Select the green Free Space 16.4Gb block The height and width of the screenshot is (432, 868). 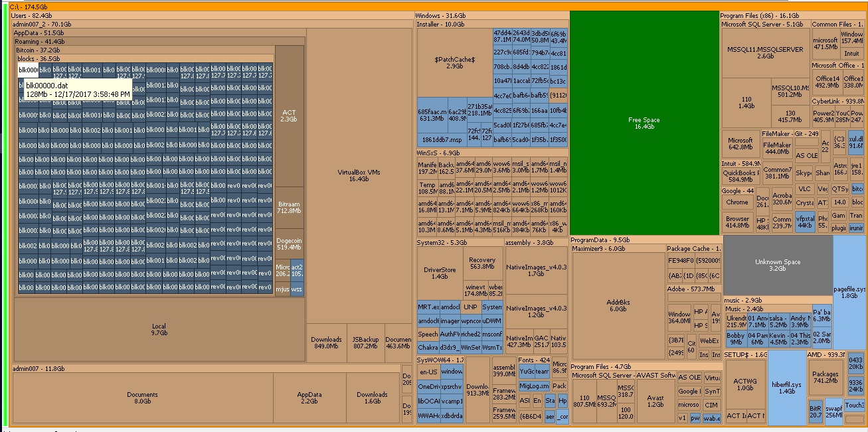point(644,123)
